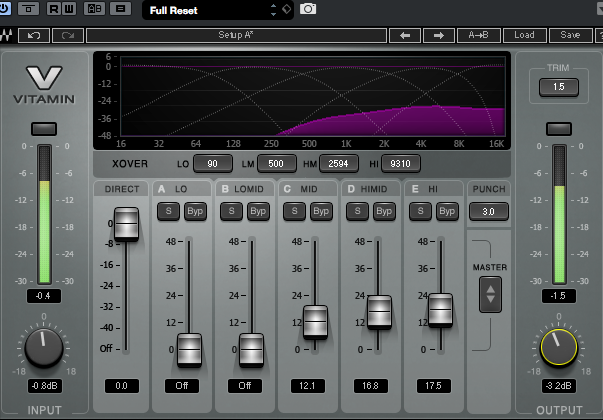Toggle the plugin power button

point(5,8)
